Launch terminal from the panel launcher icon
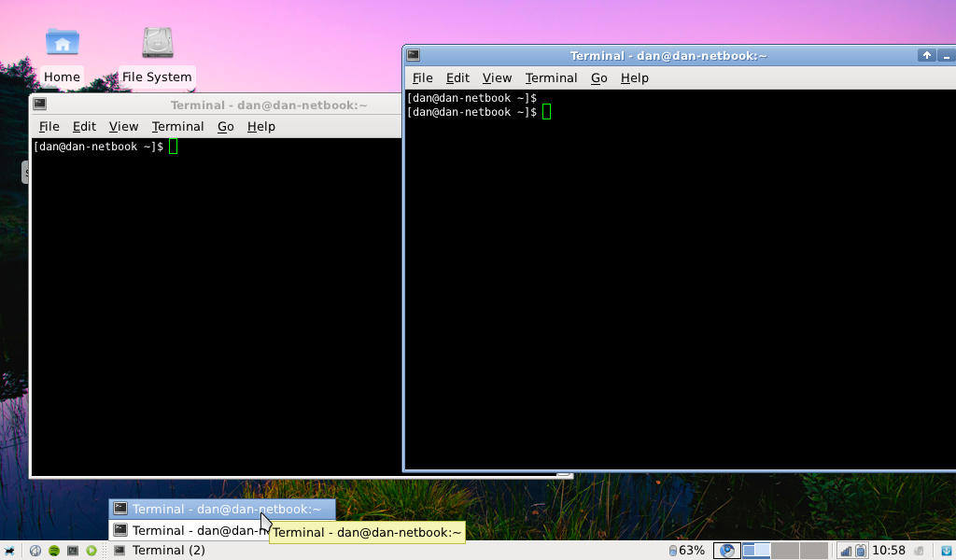 coord(73,551)
